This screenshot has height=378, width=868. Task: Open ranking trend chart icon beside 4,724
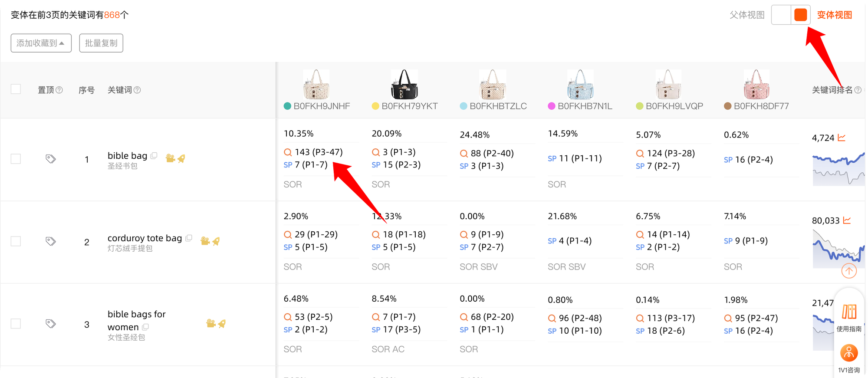842,138
